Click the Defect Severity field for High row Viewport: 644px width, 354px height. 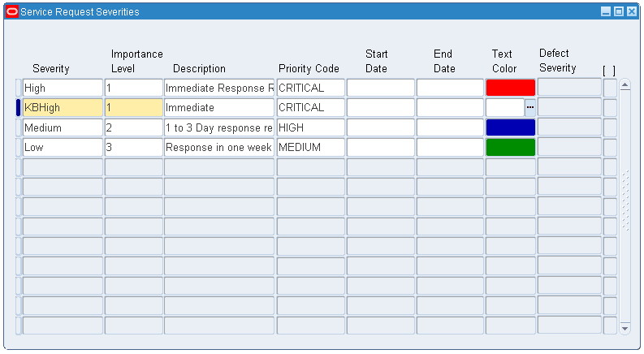pos(569,88)
